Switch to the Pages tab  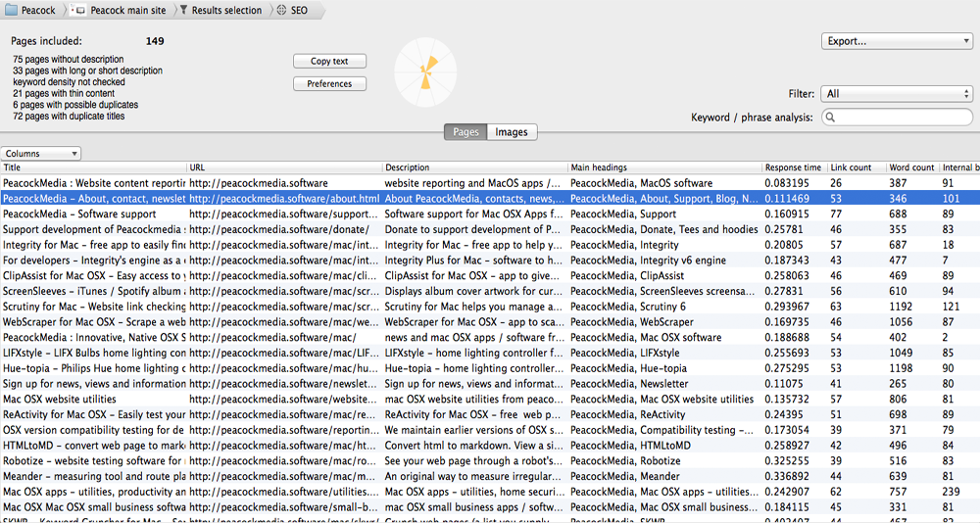point(465,132)
